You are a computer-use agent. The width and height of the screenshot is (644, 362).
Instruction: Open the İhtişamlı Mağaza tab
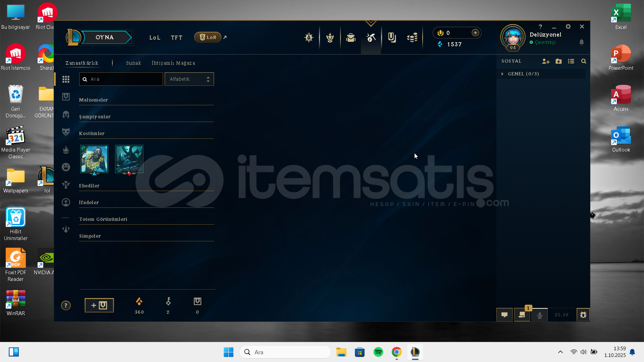coord(173,63)
